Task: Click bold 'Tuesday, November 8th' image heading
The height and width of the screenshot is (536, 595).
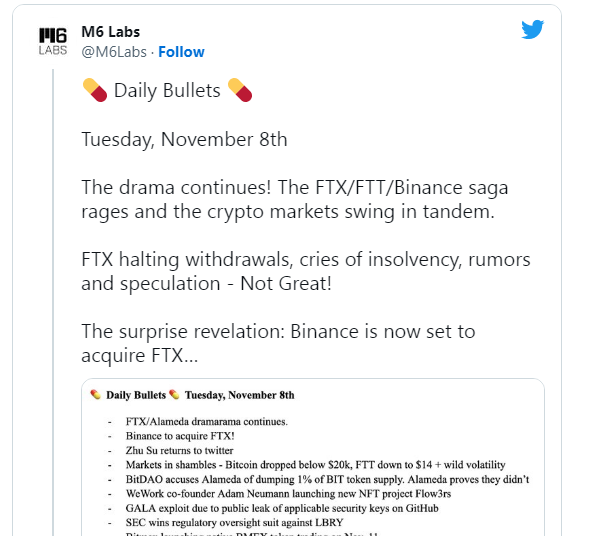Action: point(239,395)
